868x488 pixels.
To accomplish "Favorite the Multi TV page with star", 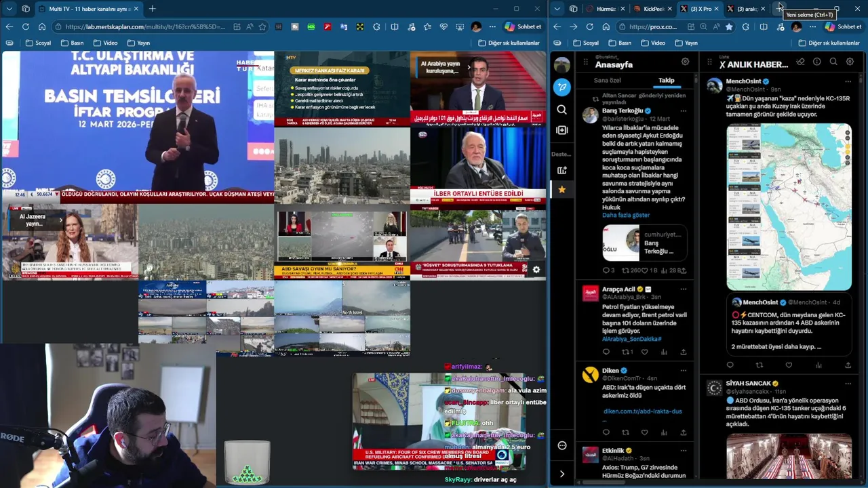I will click(x=262, y=26).
